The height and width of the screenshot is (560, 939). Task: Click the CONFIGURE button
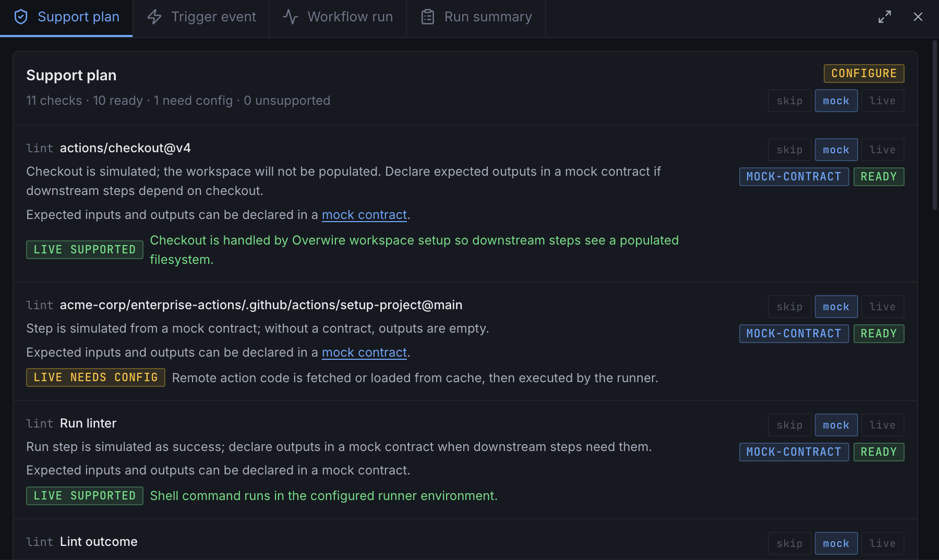(864, 74)
